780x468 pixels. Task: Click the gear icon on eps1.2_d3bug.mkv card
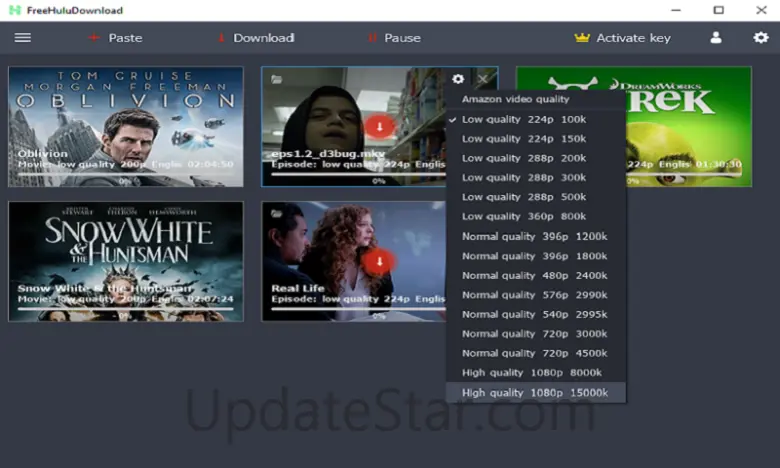pos(458,79)
